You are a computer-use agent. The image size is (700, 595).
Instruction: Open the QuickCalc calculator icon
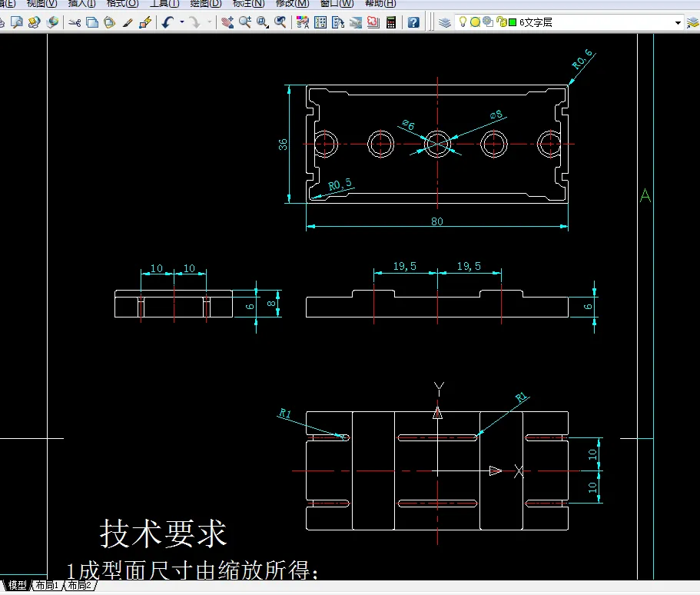[x=391, y=22]
